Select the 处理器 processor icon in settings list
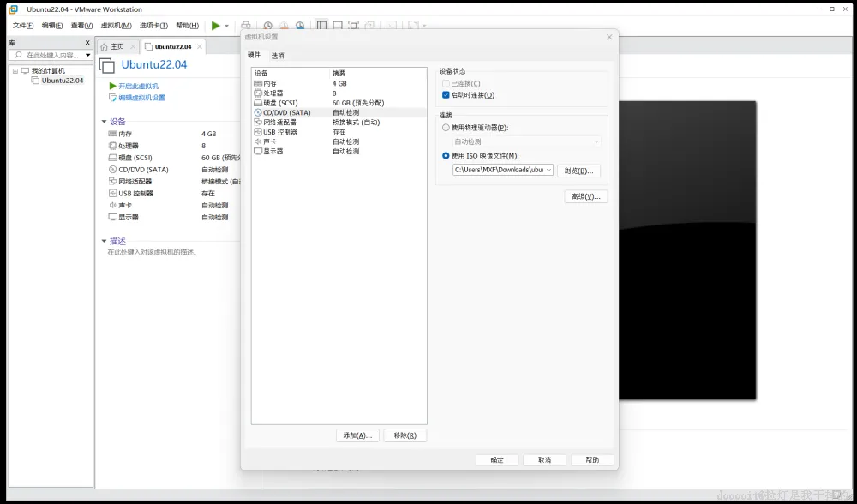 click(x=258, y=93)
